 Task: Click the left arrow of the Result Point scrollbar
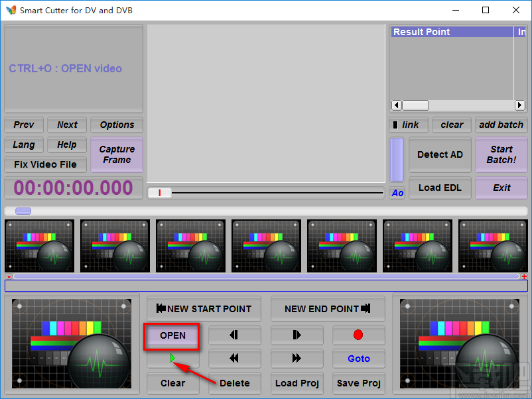pyautogui.click(x=397, y=105)
